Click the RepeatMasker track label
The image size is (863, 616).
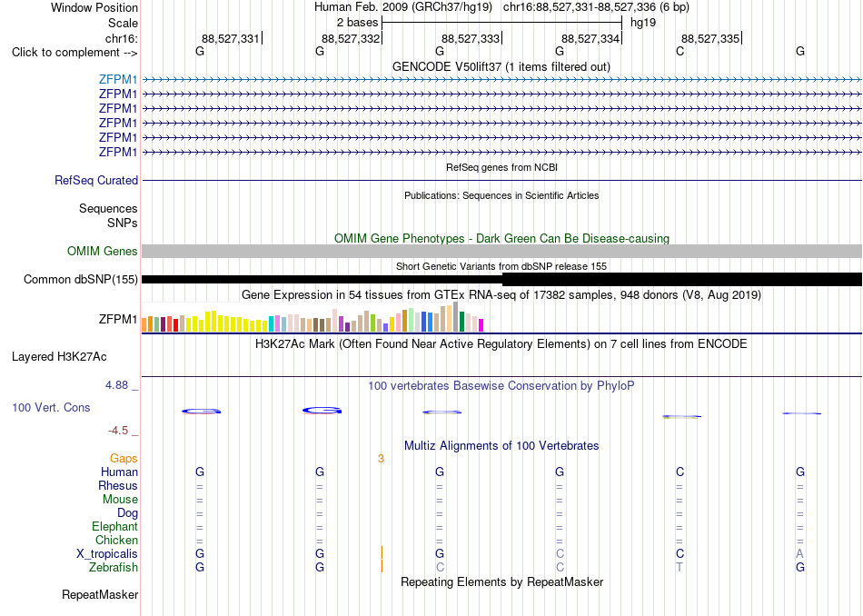point(100,594)
